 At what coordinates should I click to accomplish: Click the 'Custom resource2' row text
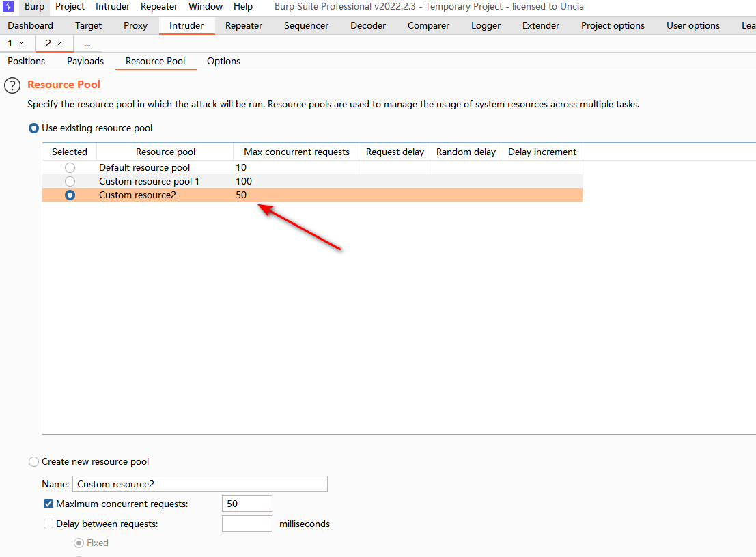[137, 195]
